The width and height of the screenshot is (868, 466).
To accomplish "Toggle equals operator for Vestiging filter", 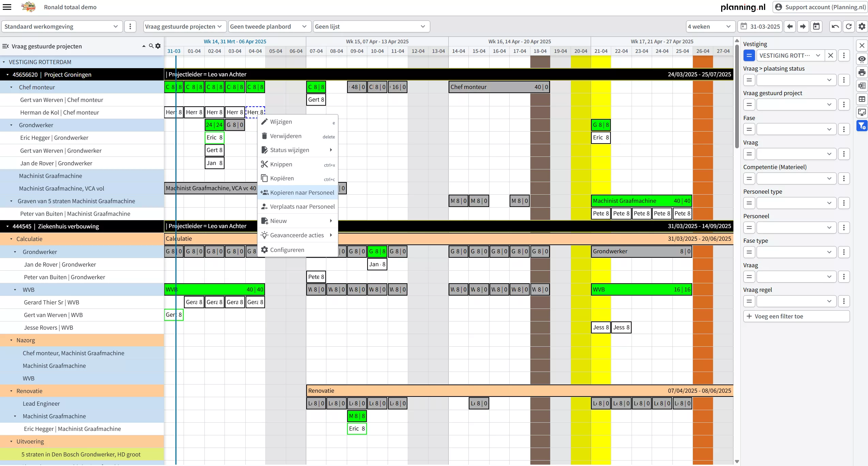I will click(749, 56).
